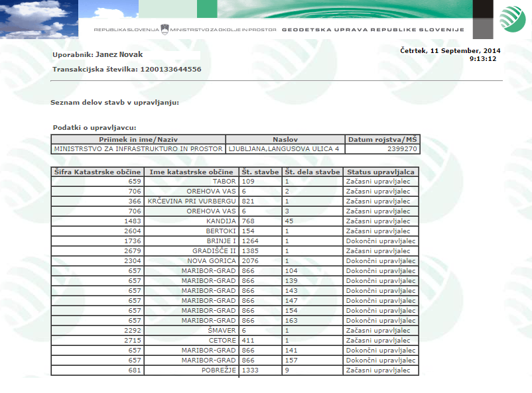The height and width of the screenshot is (393, 532).
Task: Select the transaction number 1200133644556
Action: click(x=170, y=69)
